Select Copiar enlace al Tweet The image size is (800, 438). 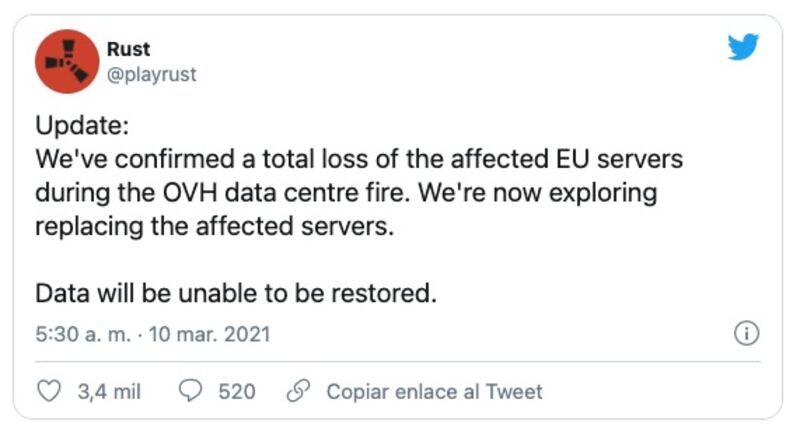(x=434, y=391)
